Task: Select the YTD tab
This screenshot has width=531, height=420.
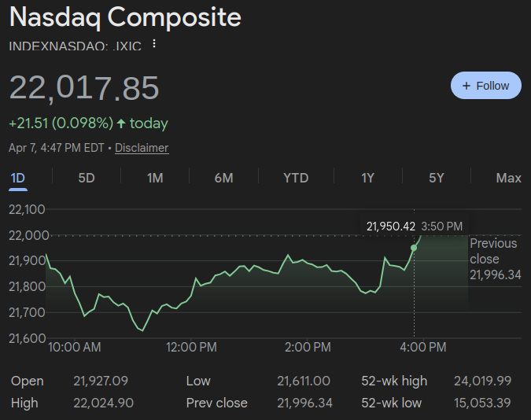Action: pyautogui.click(x=296, y=178)
